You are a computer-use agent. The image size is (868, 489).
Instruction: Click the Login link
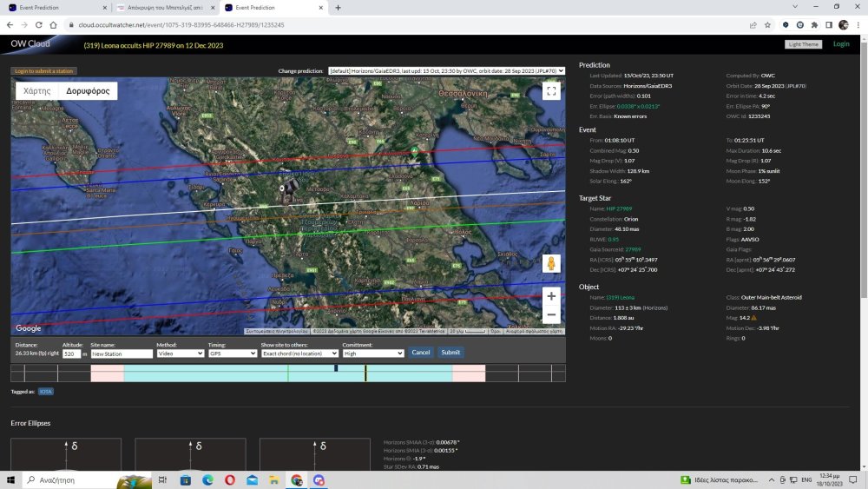[841, 43]
